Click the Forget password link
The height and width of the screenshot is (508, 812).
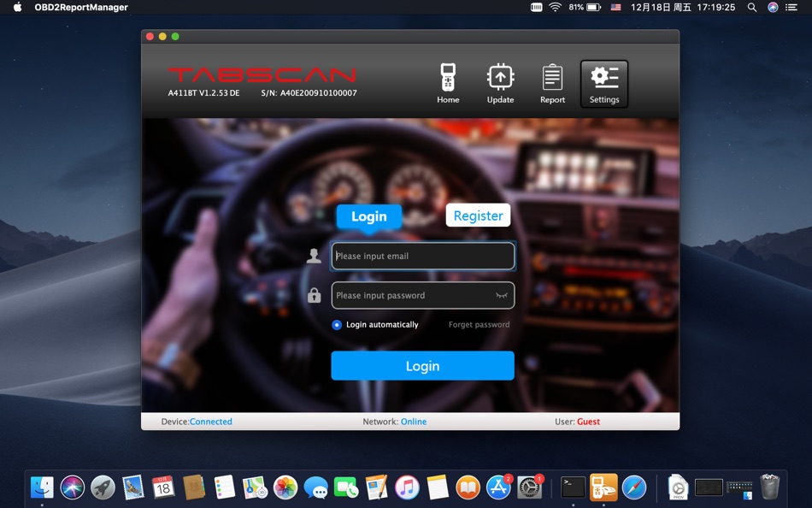click(x=479, y=324)
